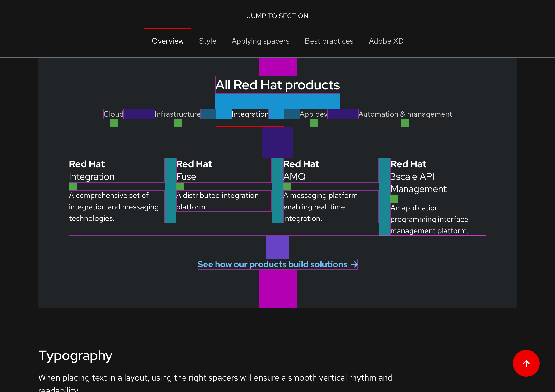Screen dimensions: 555x392
Task: Click the Red Hat Integration heading
Action: click(x=92, y=170)
